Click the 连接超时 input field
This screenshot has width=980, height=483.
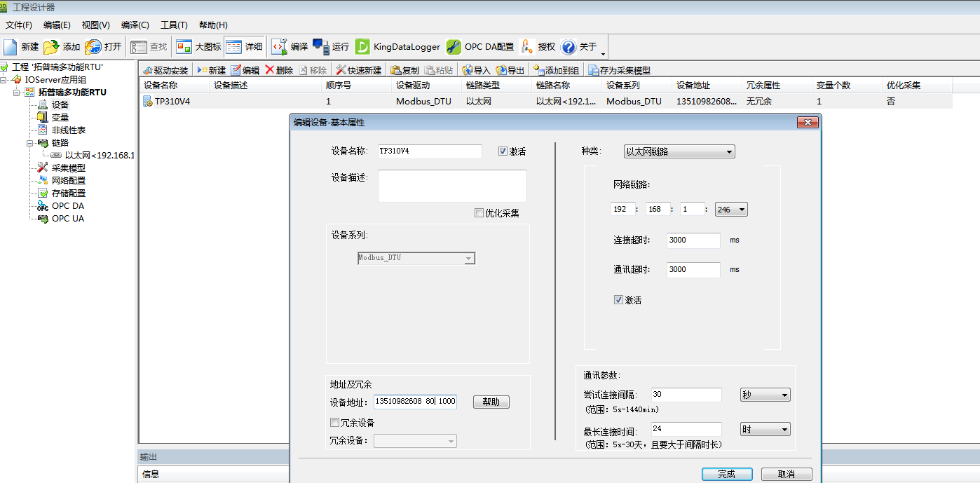click(693, 240)
